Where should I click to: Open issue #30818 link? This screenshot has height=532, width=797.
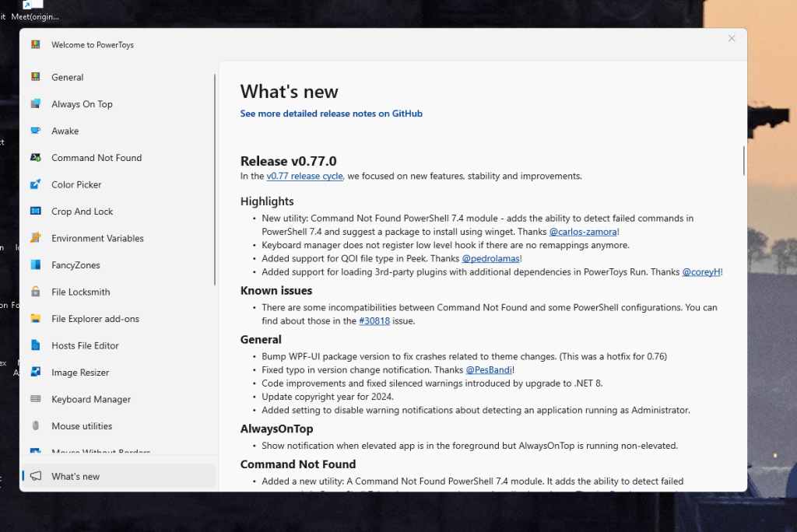tap(374, 320)
